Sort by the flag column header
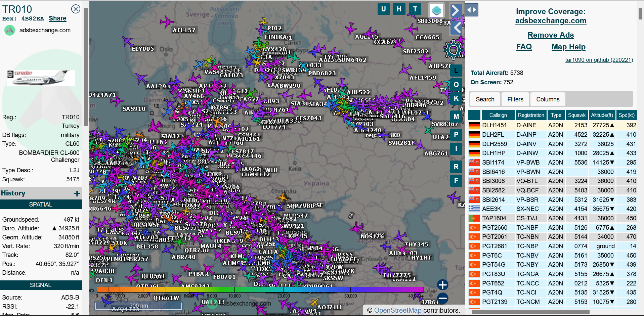 click(474, 115)
